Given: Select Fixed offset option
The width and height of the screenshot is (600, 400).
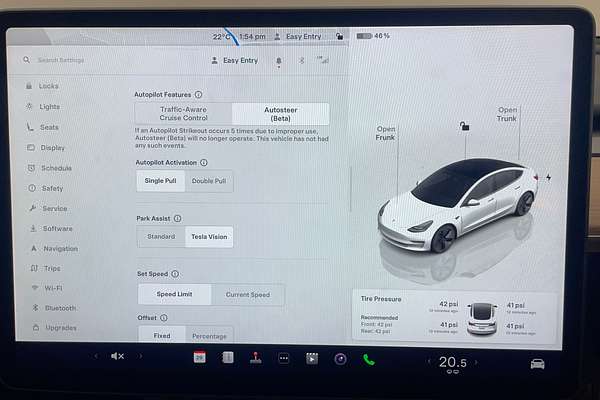Looking at the screenshot, I should click(162, 335).
